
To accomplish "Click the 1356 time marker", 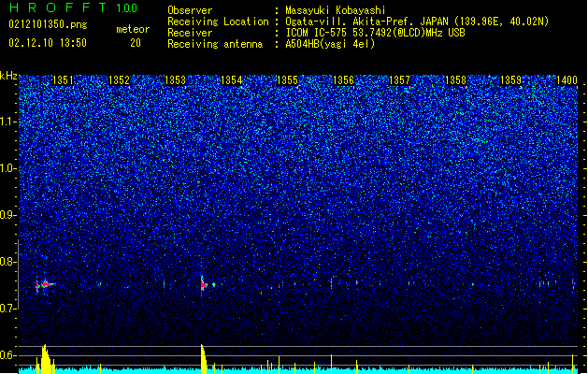I will [343, 80].
